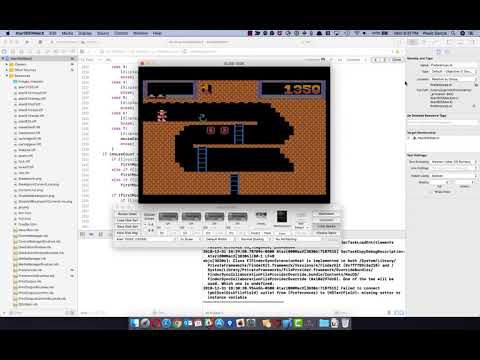Screen dimensions: 480x360
Task: Open the Trash in the Dock
Action: coord(345,323)
